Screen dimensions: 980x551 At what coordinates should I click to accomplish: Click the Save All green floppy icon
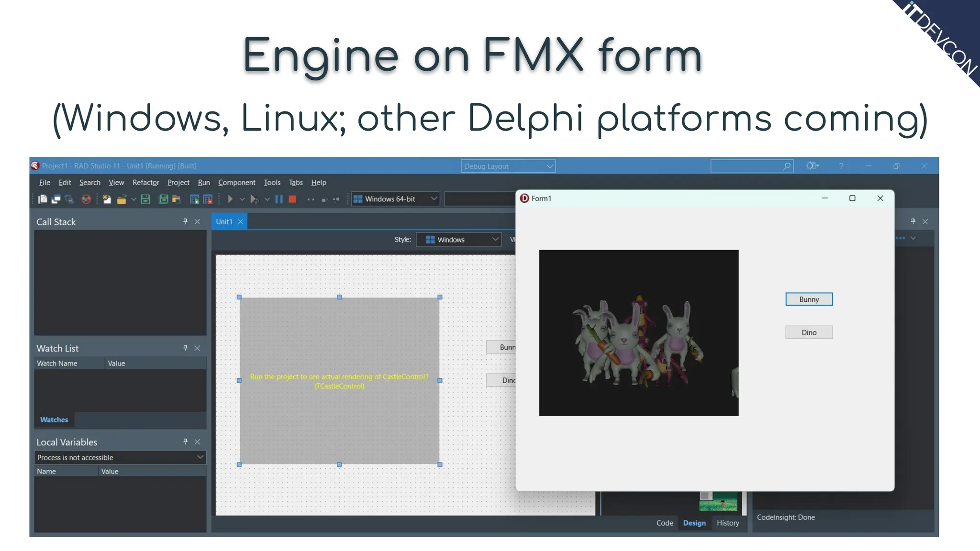(163, 199)
